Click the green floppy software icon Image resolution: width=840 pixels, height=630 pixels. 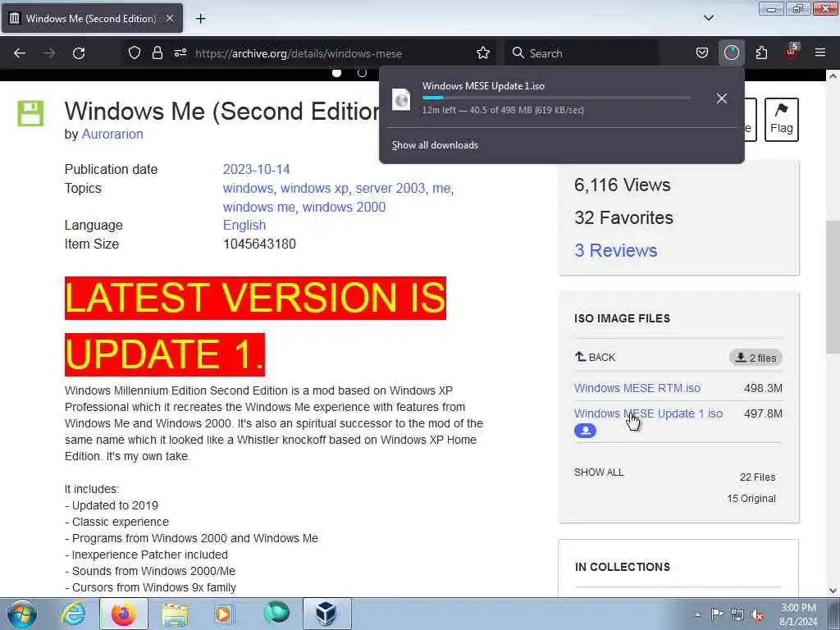tap(30, 113)
